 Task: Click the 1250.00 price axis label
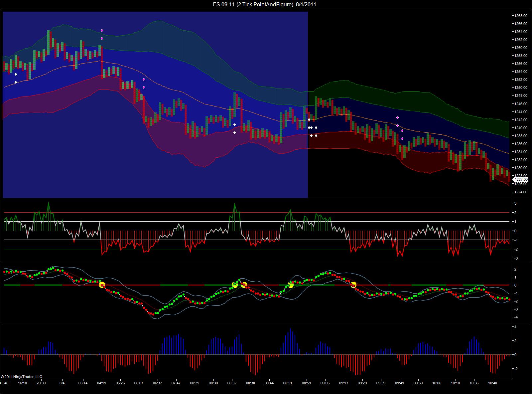point(521,88)
